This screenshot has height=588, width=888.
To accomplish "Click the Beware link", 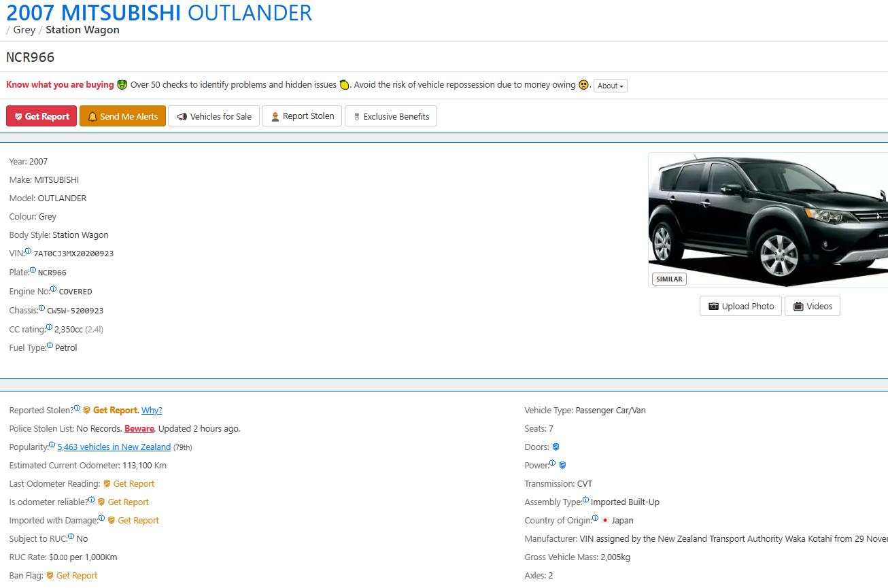I will [x=139, y=428].
